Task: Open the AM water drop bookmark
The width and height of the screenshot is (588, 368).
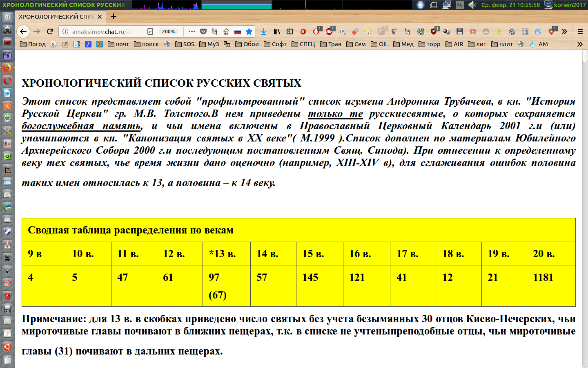Action: (539, 44)
